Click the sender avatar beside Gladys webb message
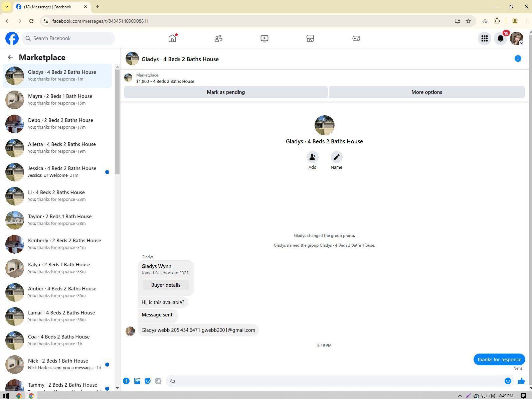The image size is (532, 399). click(x=130, y=331)
